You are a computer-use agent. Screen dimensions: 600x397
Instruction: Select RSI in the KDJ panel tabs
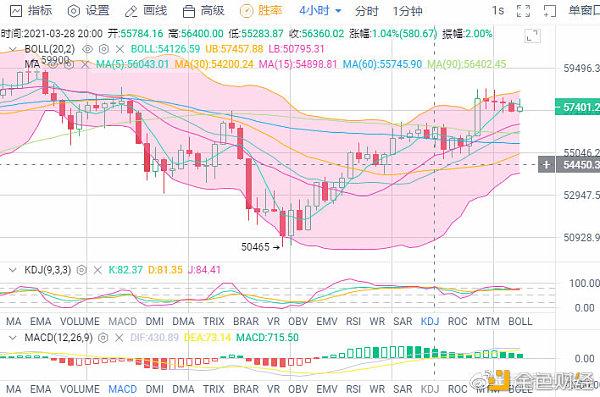[x=353, y=322]
